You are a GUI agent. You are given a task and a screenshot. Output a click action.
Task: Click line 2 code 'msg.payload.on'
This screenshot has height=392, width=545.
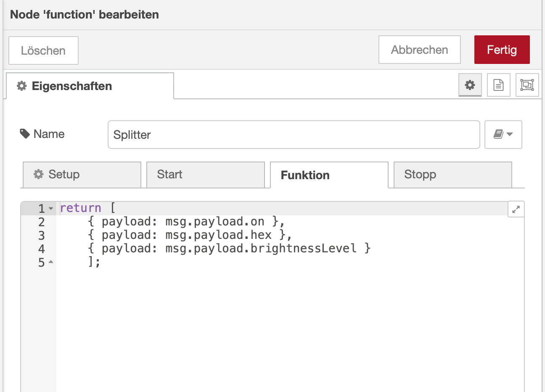[215, 222]
